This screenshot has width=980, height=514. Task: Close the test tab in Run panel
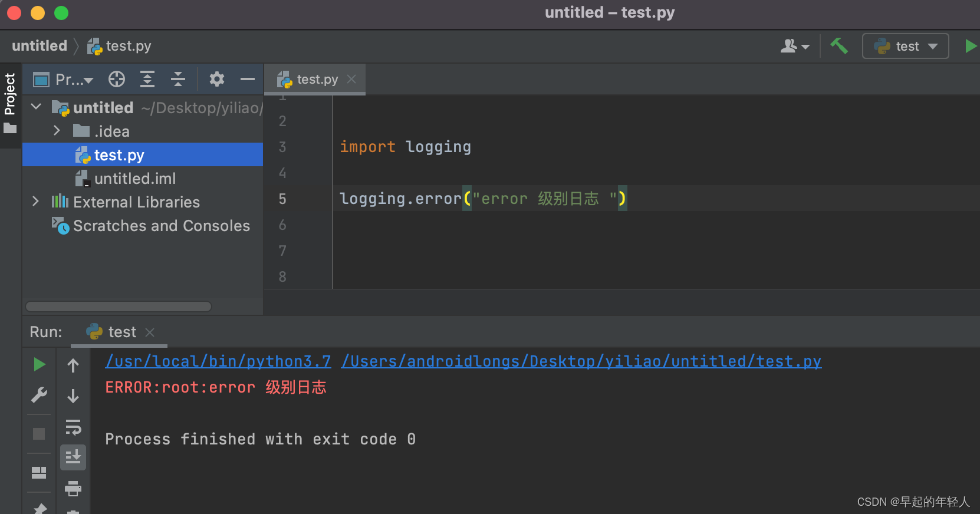click(x=150, y=332)
